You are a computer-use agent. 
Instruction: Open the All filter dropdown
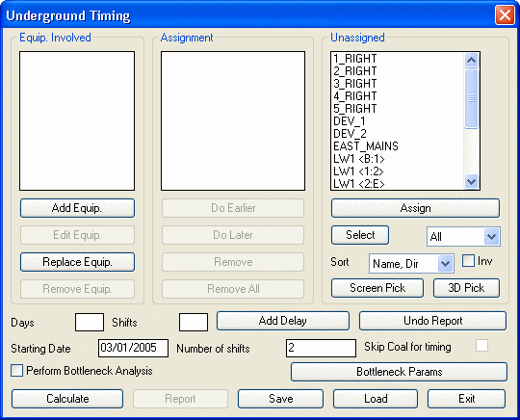point(463,237)
